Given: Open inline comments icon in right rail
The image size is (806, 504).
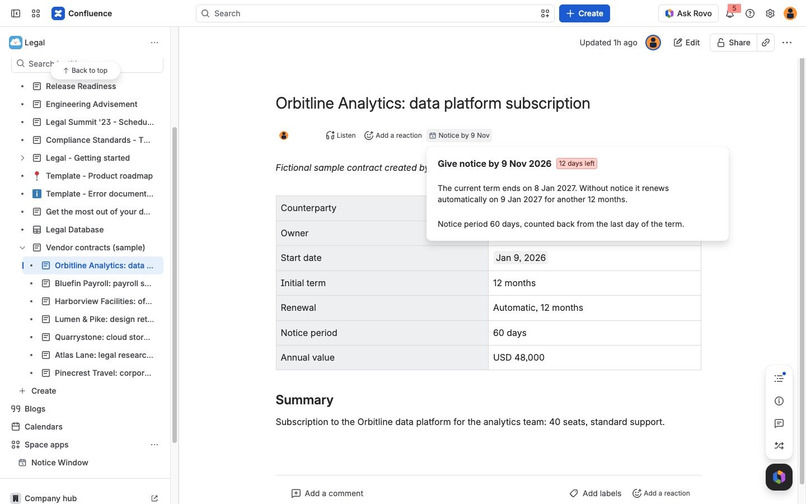Looking at the screenshot, I should (x=779, y=423).
